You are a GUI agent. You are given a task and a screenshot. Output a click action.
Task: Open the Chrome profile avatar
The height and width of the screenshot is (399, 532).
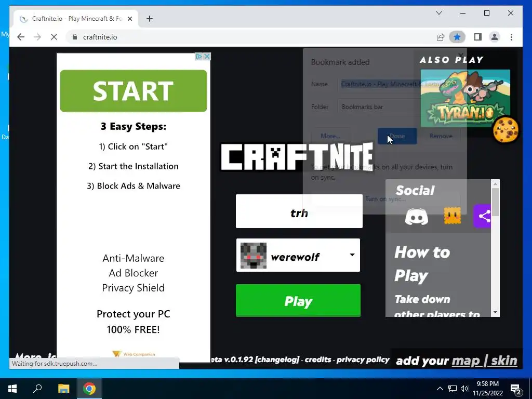point(495,37)
